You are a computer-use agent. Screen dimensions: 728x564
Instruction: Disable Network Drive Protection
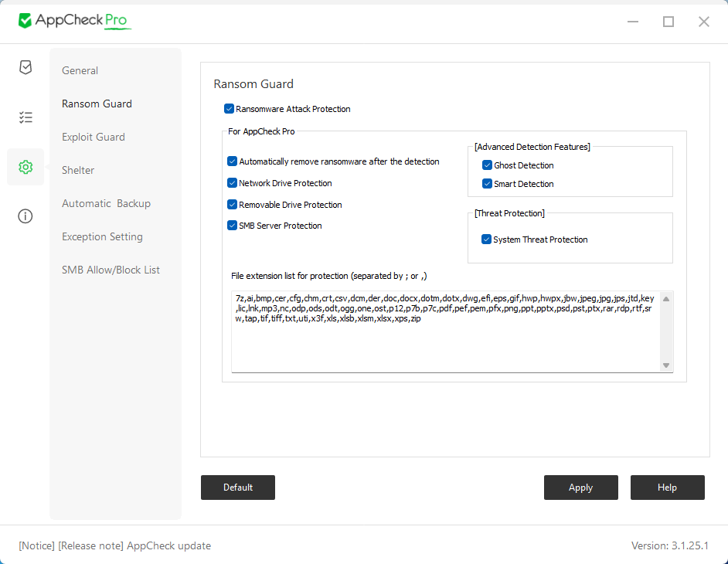(233, 183)
